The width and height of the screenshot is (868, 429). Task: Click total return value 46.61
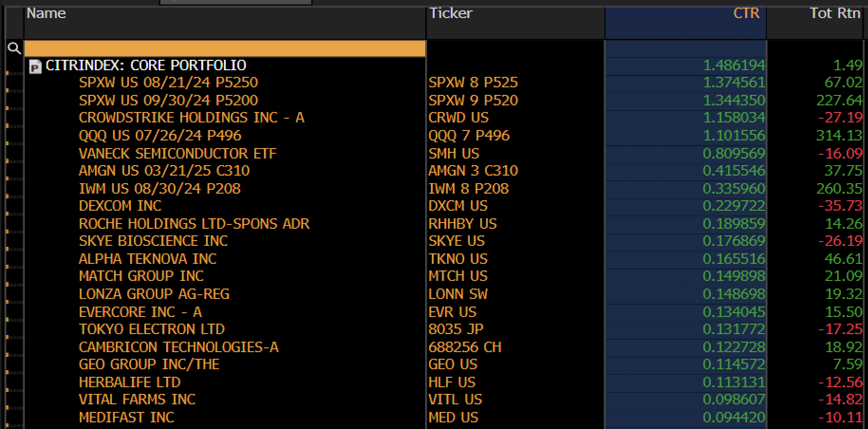[x=843, y=259]
